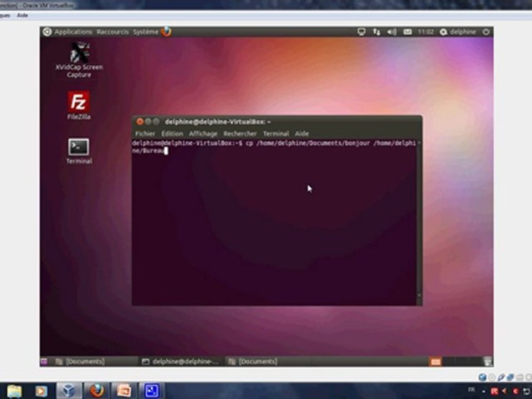The image size is (532, 399).
Task: Launch FileZilla from the desktop
Action: 79,105
